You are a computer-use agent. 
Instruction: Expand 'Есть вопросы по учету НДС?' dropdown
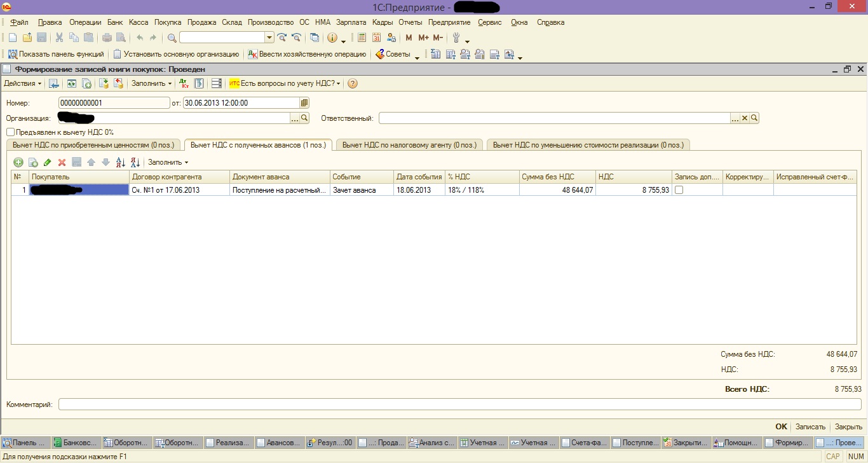285,83
